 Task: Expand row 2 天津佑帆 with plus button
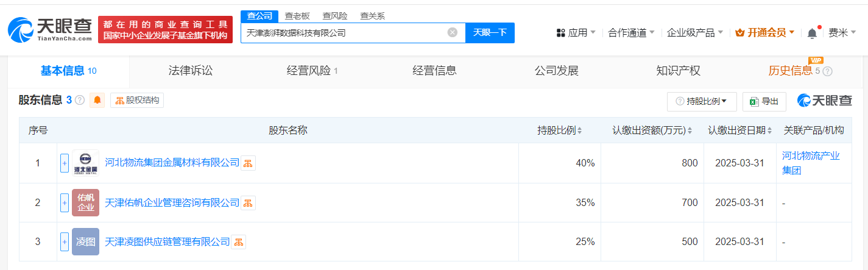[65, 202]
